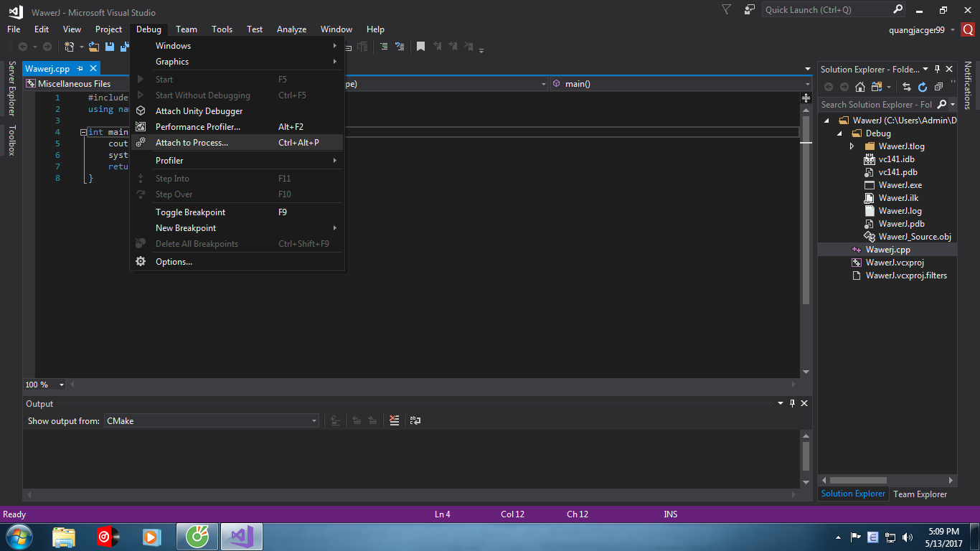This screenshot has height=551, width=980.
Task: Click the Open File toolbar icon
Action: (94, 47)
